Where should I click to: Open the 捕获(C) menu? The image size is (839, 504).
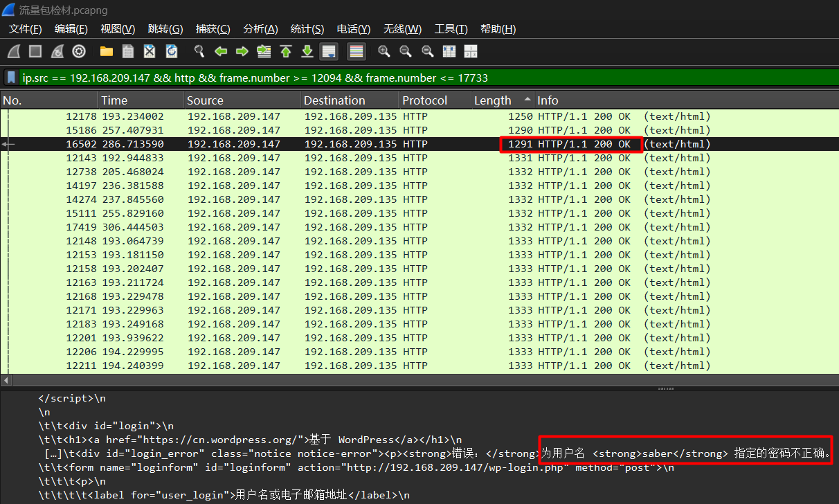(x=213, y=29)
